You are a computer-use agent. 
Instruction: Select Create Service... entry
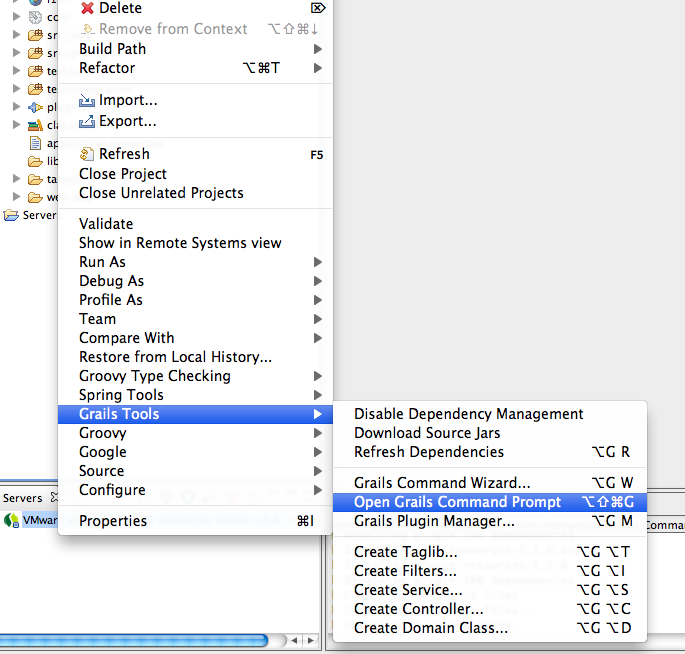coord(490,590)
